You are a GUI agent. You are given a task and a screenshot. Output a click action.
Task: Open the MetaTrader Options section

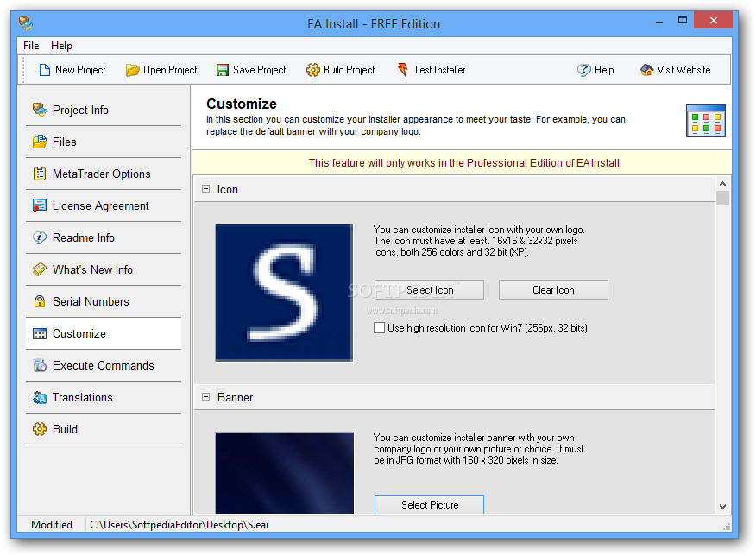104,174
